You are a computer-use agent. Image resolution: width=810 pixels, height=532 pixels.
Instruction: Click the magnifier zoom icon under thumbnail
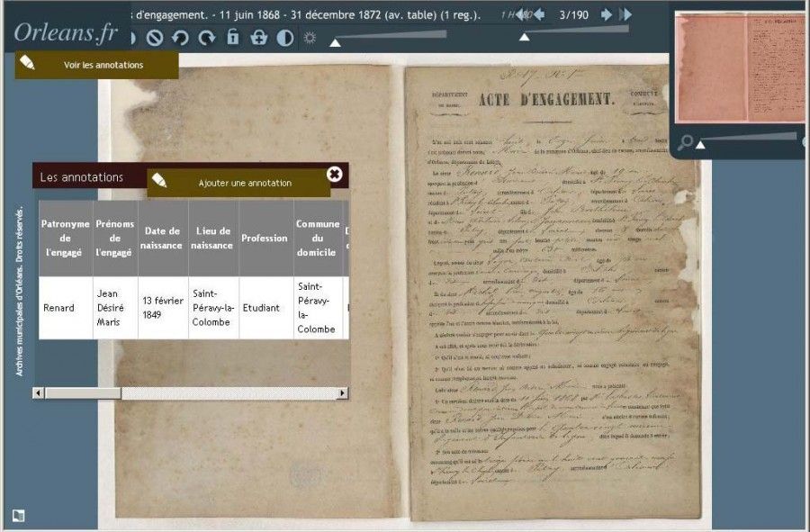click(x=686, y=141)
